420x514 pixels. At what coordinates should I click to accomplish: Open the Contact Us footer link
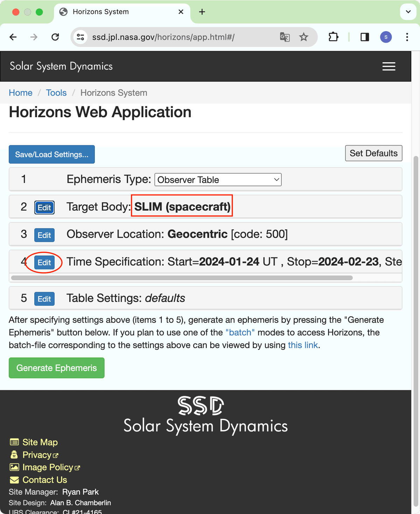pyautogui.click(x=45, y=480)
